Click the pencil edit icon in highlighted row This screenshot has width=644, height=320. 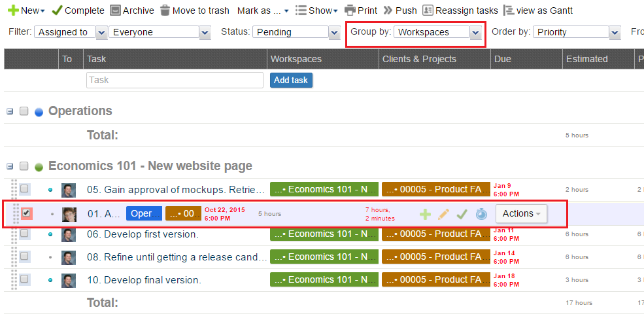443,214
